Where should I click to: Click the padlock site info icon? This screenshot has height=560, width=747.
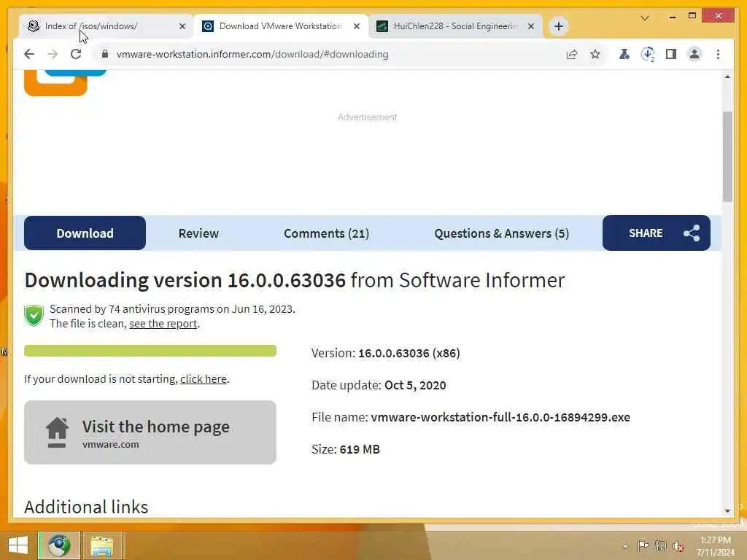click(105, 54)
